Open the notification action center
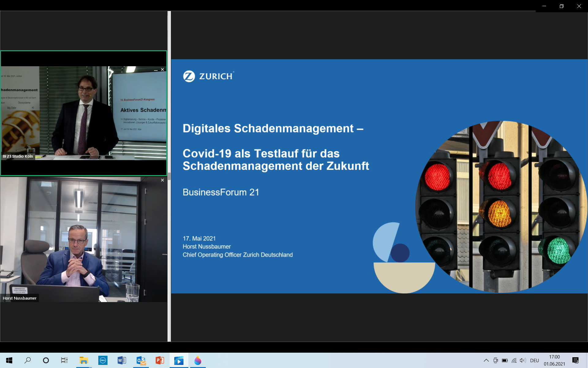The width and height of the screenshot is (588, 368). (575, 360)
